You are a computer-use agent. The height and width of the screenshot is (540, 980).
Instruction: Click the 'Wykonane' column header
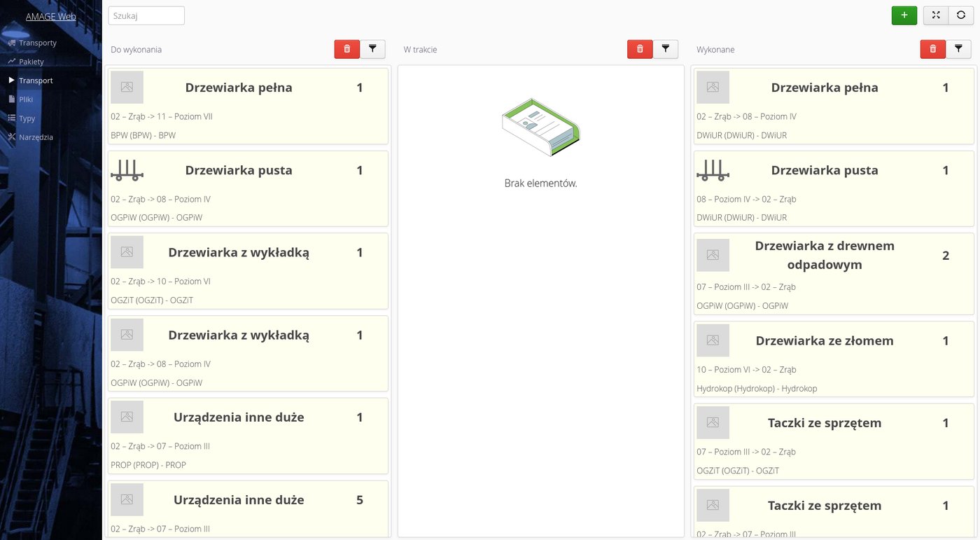(715, 50)
